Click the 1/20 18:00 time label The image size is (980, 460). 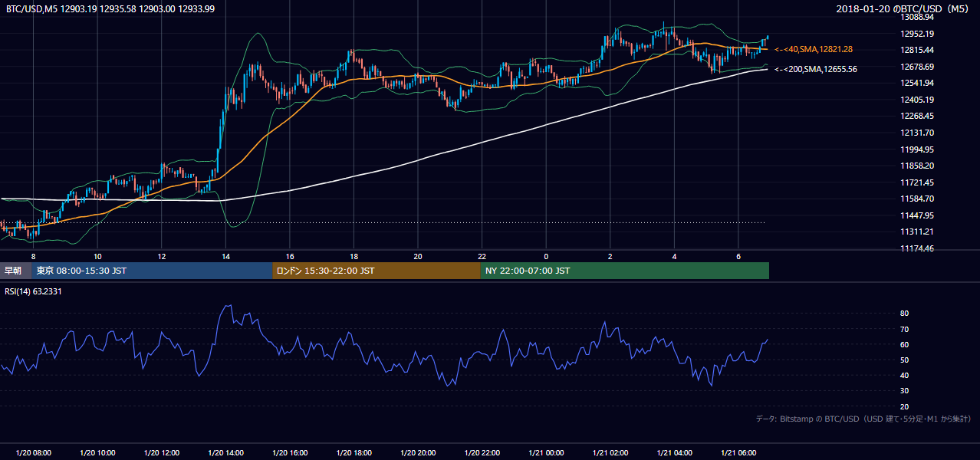pos(354,453)
